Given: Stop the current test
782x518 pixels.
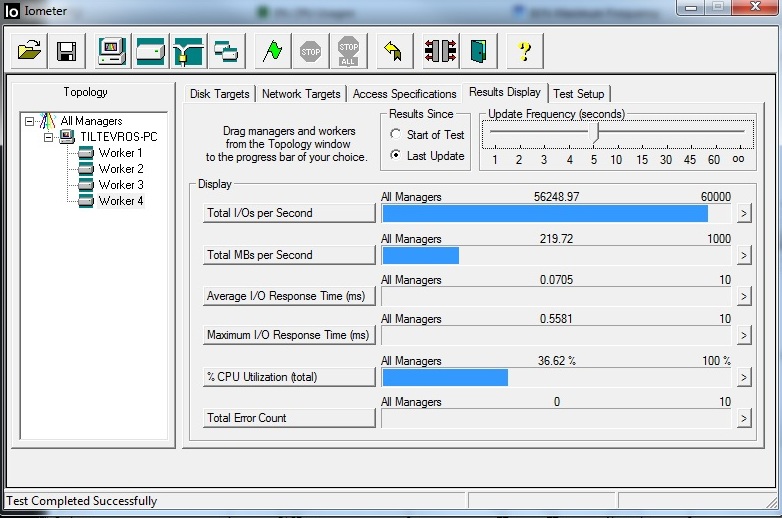Looking at the screenshot, I should pyautogui.click(x=311, y=51).
